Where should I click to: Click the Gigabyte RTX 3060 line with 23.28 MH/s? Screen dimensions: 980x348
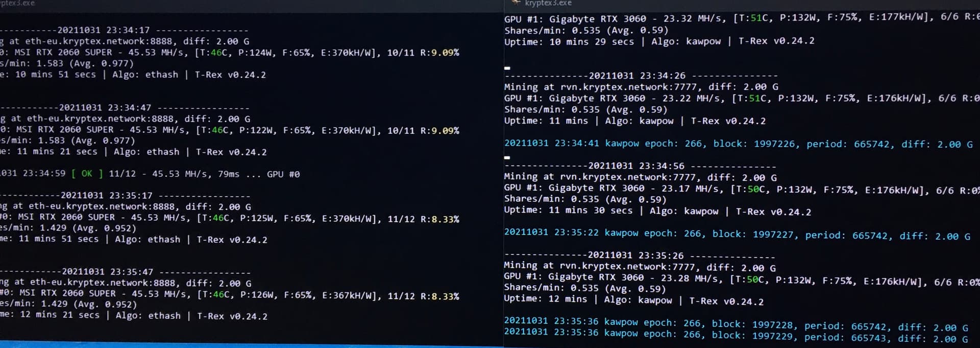click(742, 279)
